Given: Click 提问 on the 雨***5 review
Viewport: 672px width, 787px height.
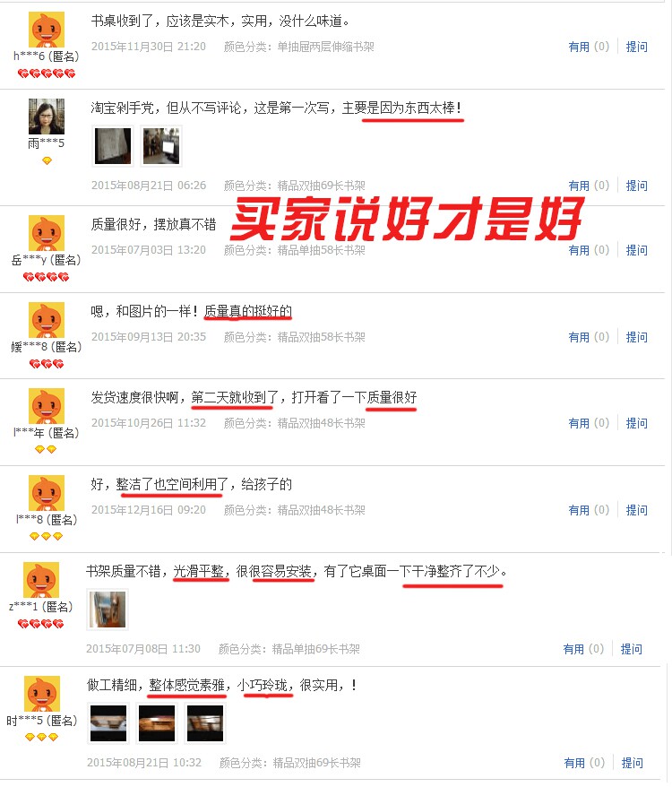Looking at the screenshot, I should pos(636,186).
